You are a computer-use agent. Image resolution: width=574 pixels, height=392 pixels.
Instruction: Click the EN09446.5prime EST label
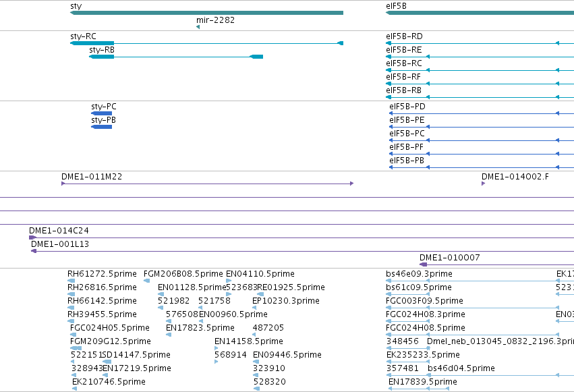(x=287, y=355)
